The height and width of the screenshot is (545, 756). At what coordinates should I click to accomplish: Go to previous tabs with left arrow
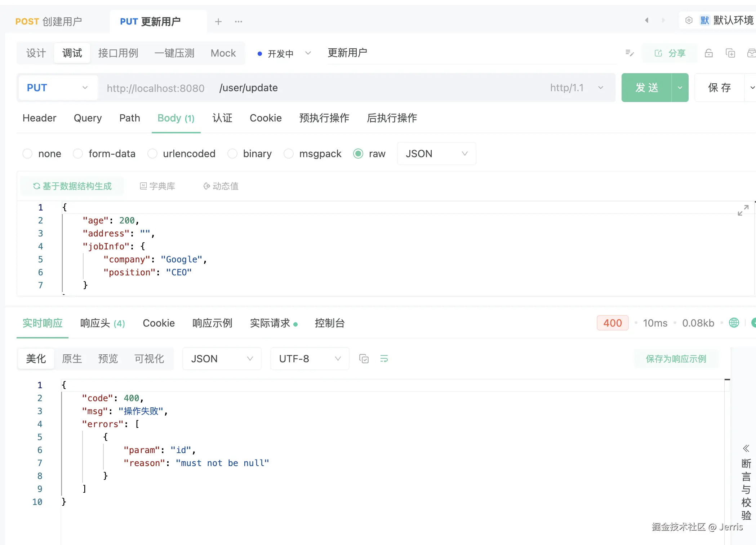pos(647,20)
